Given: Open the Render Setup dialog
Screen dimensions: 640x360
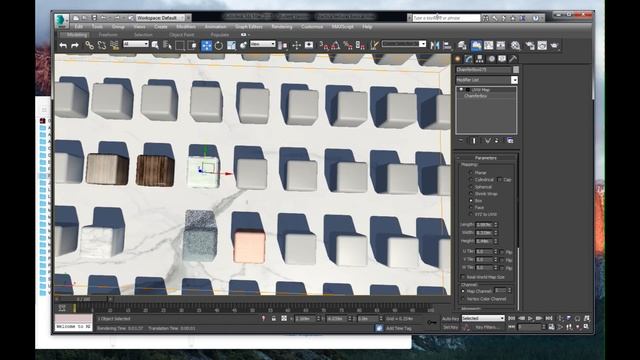Looking at the screenshot, I should [x=530, y=46].
